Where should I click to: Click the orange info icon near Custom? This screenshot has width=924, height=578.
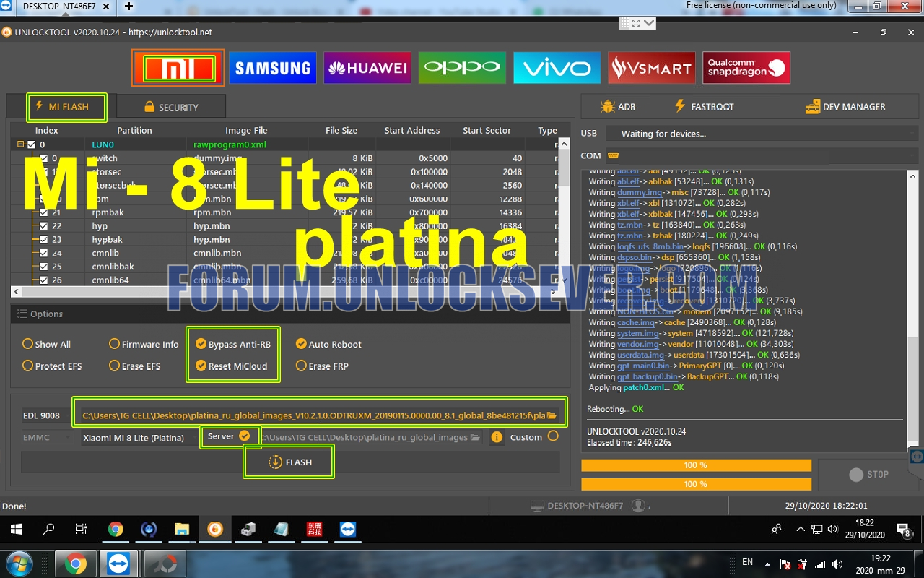coord(497,437)
